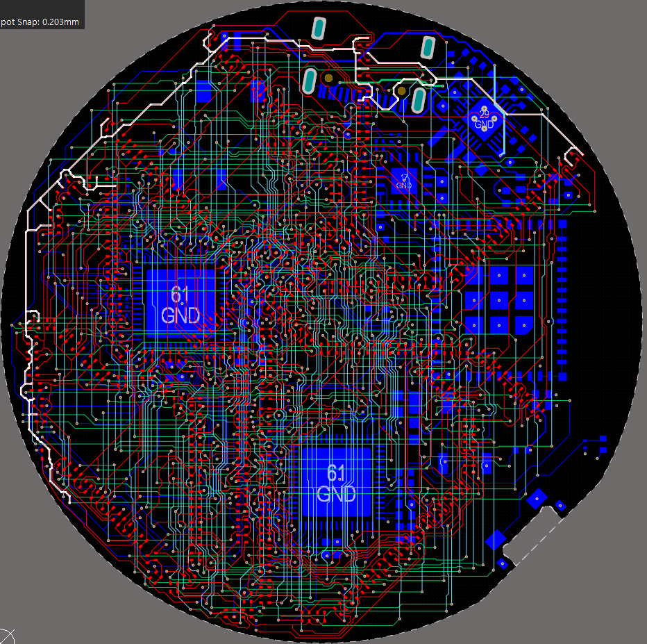Select the upper pad of the isolated two-pad pair
This screenshot has width=647, height=644.
tap(603, 439)
